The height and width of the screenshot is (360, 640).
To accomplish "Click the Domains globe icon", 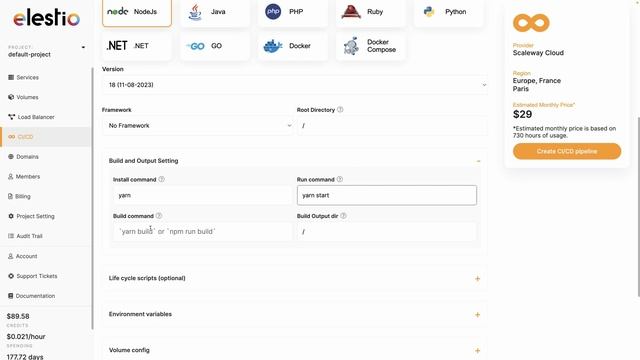I will [11, 156].
